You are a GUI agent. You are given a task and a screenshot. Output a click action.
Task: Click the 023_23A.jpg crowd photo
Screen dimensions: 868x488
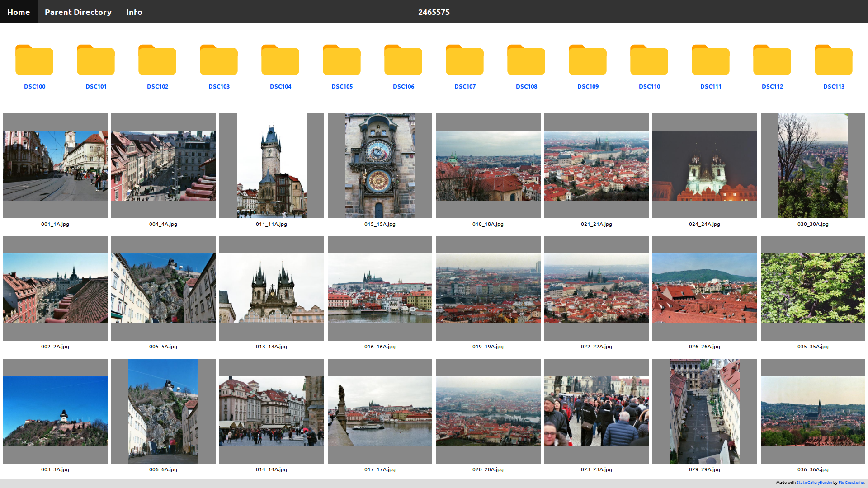pyautogui.click(x=596, y=411)
